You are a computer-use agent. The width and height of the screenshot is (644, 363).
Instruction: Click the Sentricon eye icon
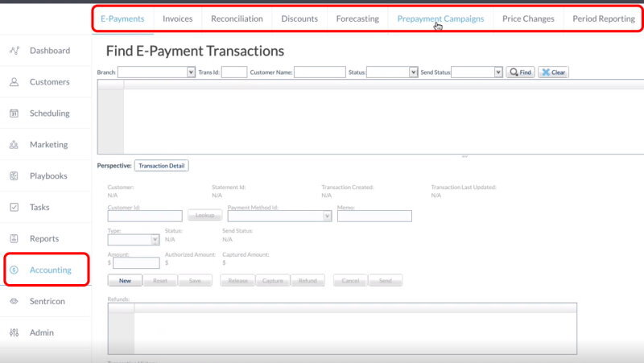coord(14,301)
